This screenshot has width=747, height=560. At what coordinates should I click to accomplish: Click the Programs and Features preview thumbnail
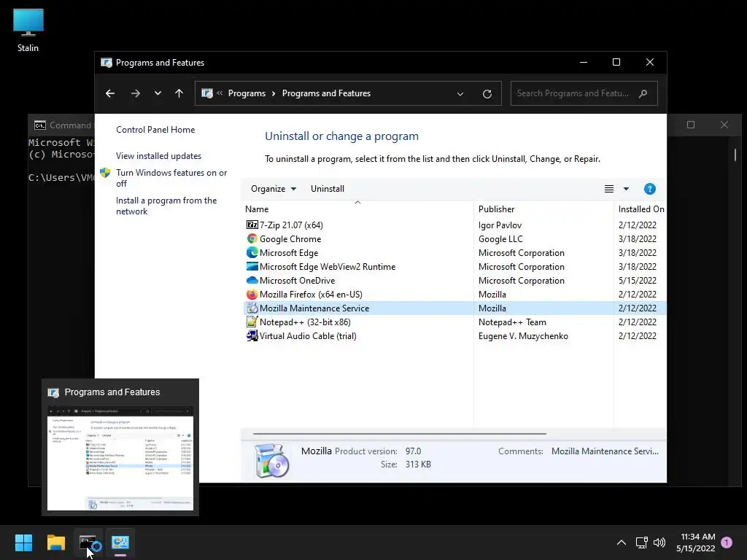pyautogui.click(x=120, y=458)
